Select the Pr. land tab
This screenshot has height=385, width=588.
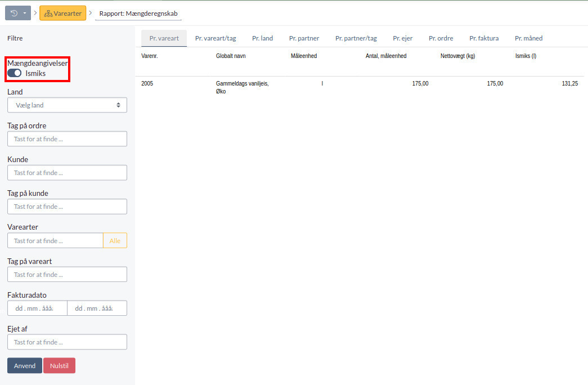tap(262, 38)
